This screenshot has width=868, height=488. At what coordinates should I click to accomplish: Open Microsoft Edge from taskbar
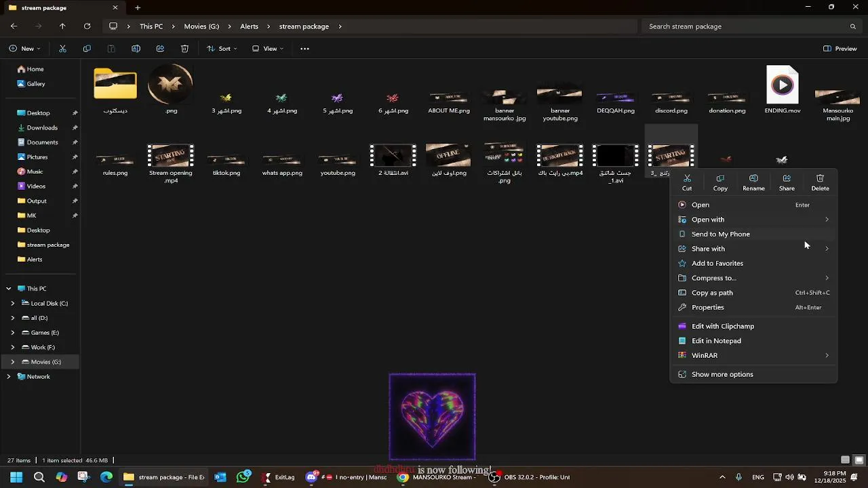[x=106, y=477]
